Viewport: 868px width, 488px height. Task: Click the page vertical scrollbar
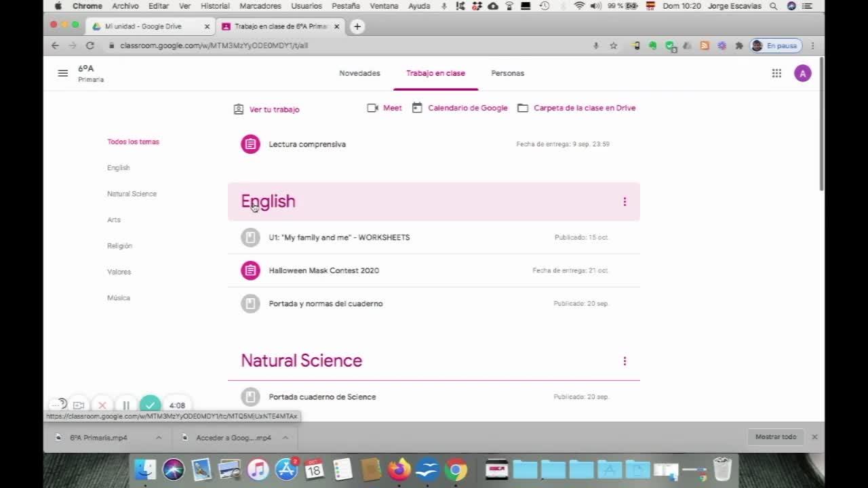[822, 125]
